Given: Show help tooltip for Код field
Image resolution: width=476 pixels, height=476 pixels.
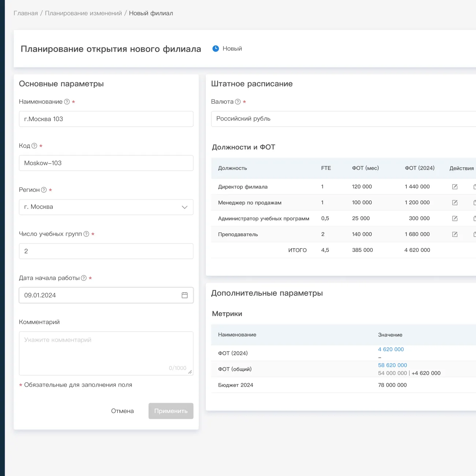Looking at the screenshot, I should (34, 146).
